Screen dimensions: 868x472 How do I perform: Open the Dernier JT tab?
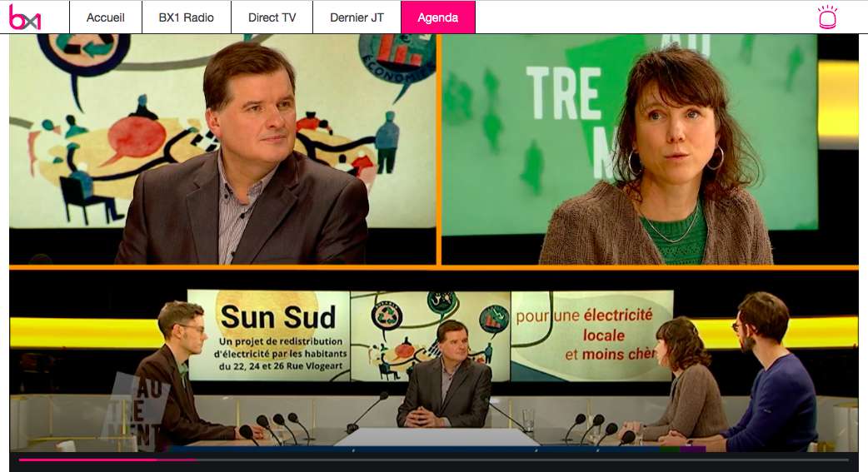[357, 17]
